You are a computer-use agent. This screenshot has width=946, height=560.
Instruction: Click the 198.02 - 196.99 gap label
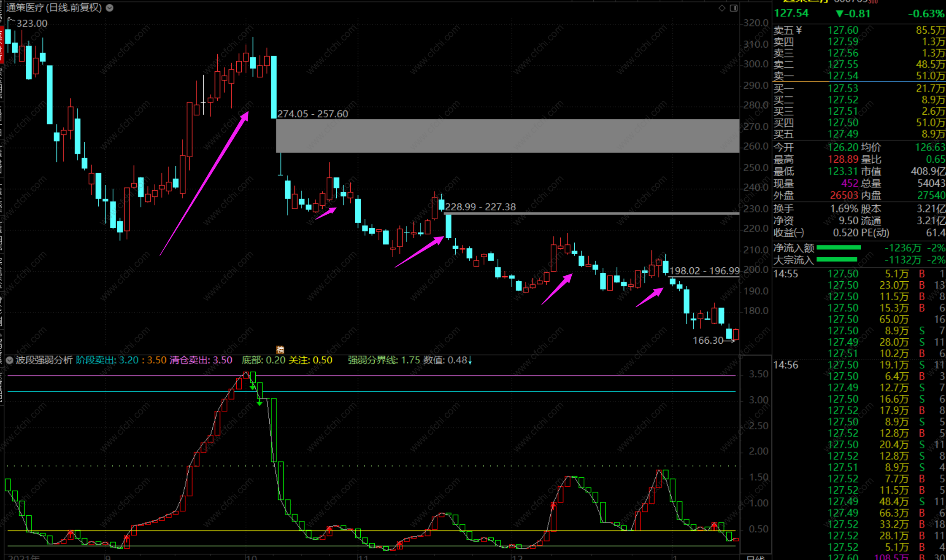704,271
